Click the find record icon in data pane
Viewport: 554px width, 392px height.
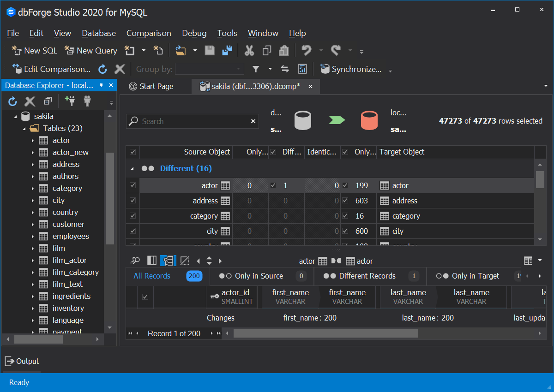tap(135, 261)
